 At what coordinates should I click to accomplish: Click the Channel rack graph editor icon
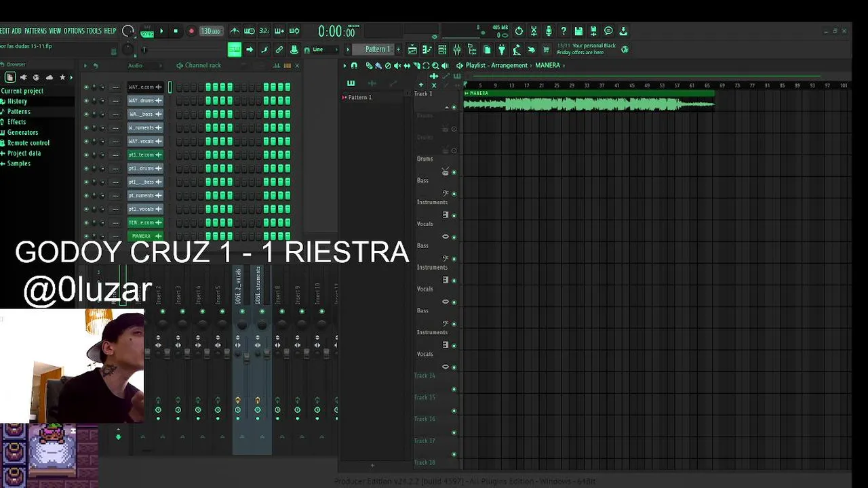click(277, 66)
